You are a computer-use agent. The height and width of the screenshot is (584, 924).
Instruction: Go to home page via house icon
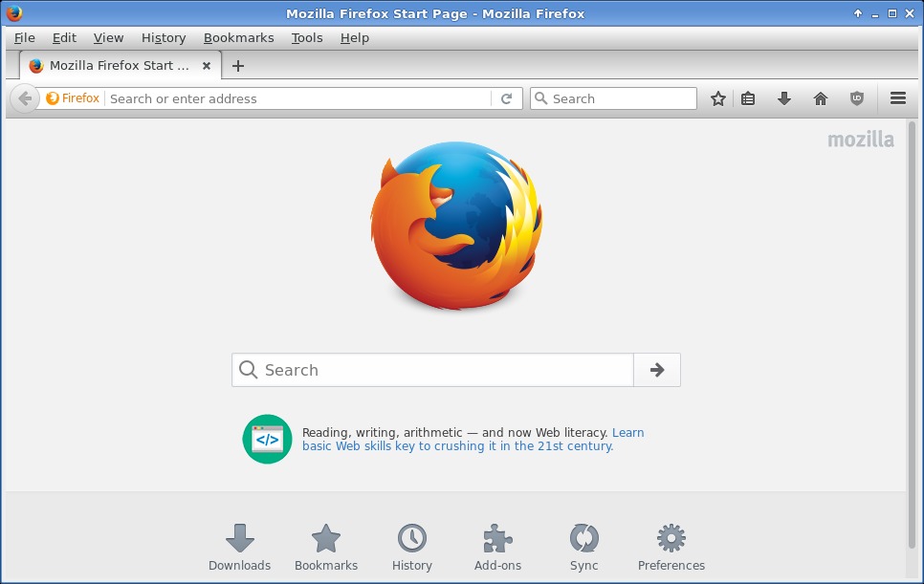(x=821, y=98)
